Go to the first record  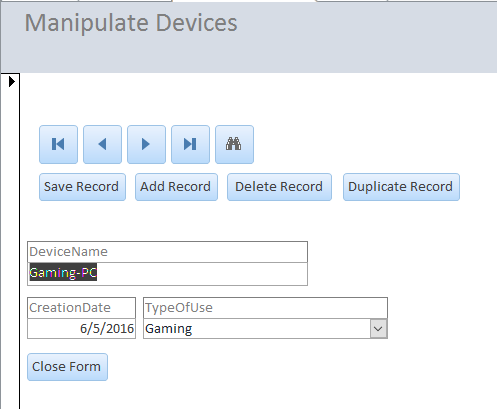pyautogui.click(x=58, y=144)
